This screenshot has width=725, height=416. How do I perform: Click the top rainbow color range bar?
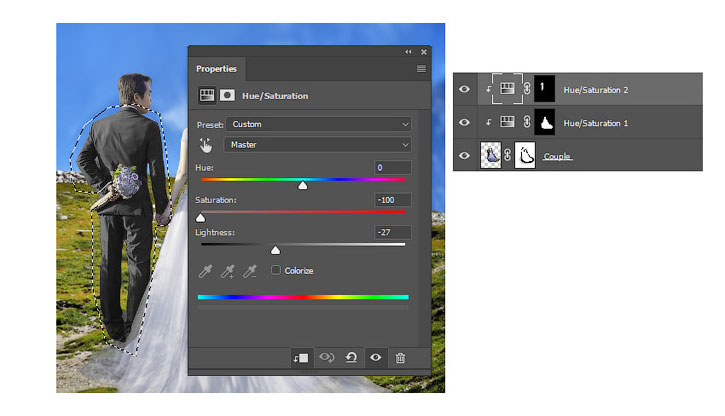pos(303,297)
